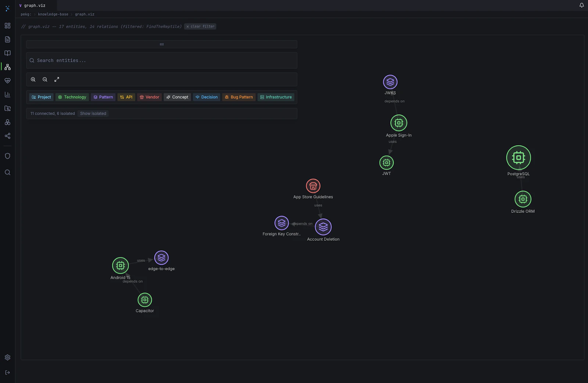Open the folder search icon in sidebar
This screenshot has width=588, height=383.
click(7, 108)
